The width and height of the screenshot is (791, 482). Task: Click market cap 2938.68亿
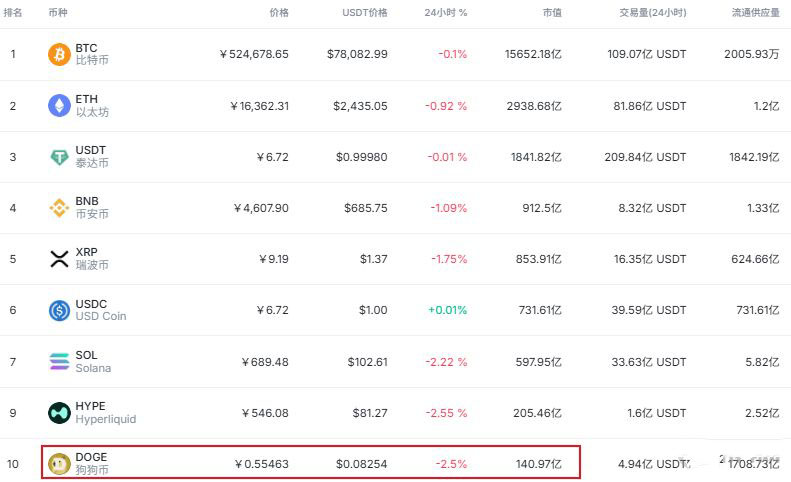[x=534, y=106]
